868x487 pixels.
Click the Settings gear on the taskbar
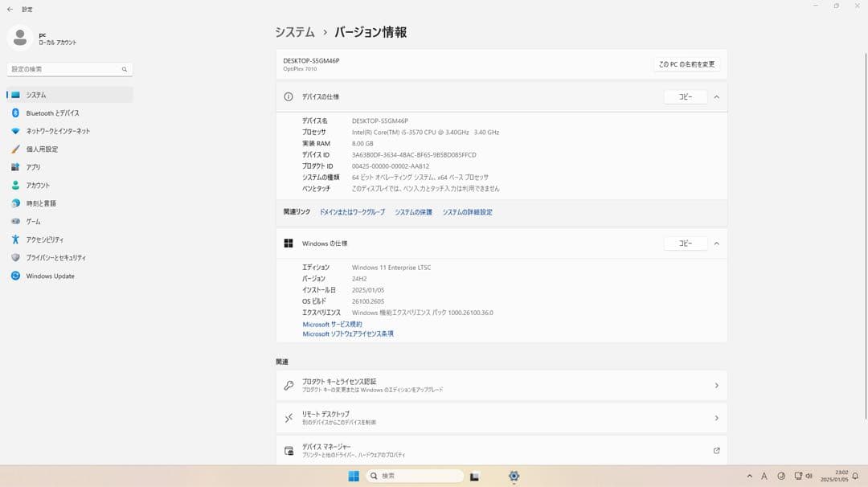tap(513, 476)
